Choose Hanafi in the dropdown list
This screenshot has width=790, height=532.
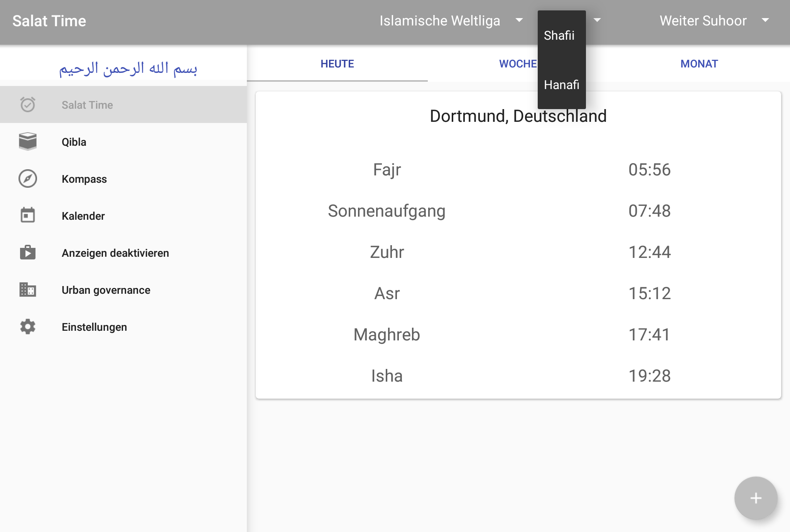click(561, 85)
